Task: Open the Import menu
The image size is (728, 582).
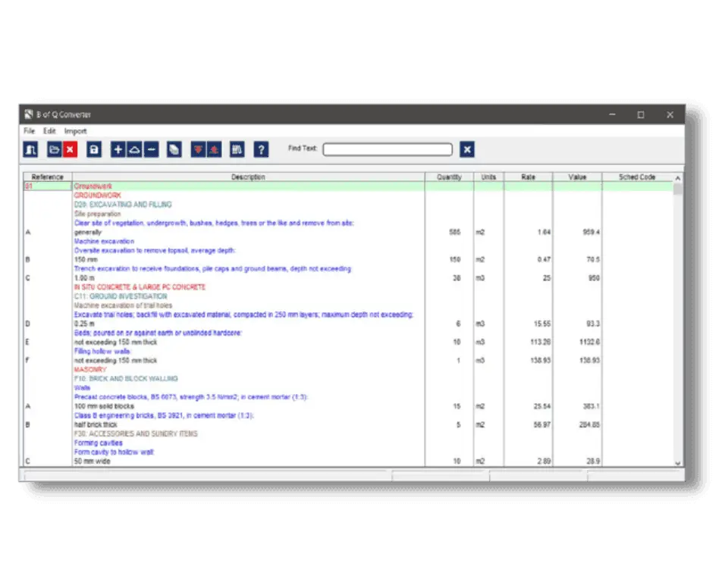Action: [x=75, y=131]
